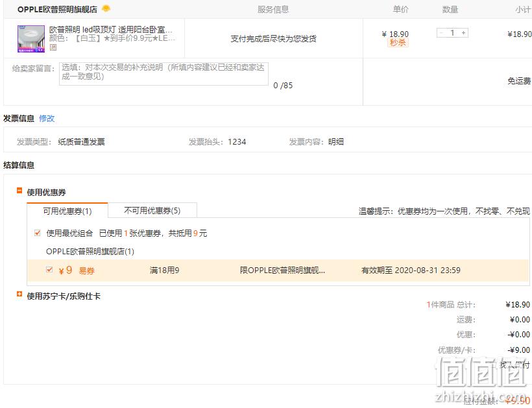
Task: Click the 优惠券/卡 discount amount -¥9.00
Action: point(518,350)
